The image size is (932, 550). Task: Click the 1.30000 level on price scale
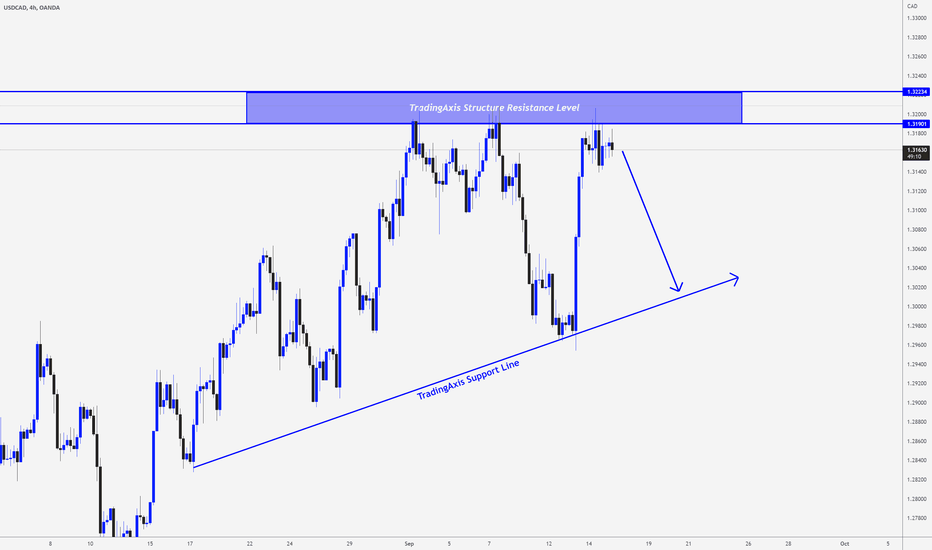[916, 307]
